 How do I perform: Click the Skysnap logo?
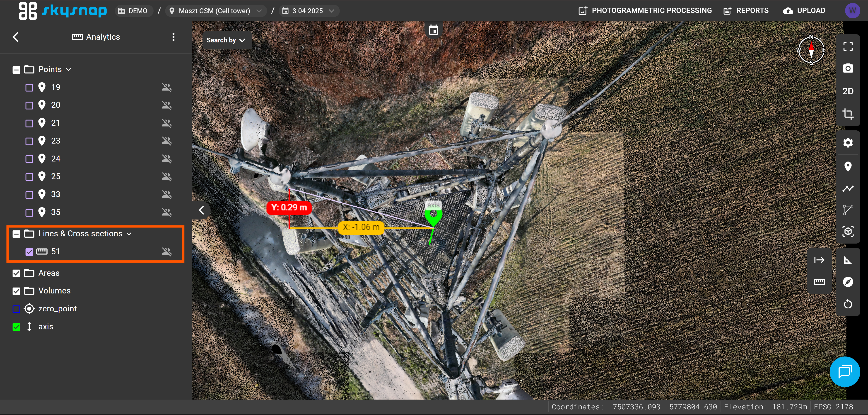click(63, 11)
